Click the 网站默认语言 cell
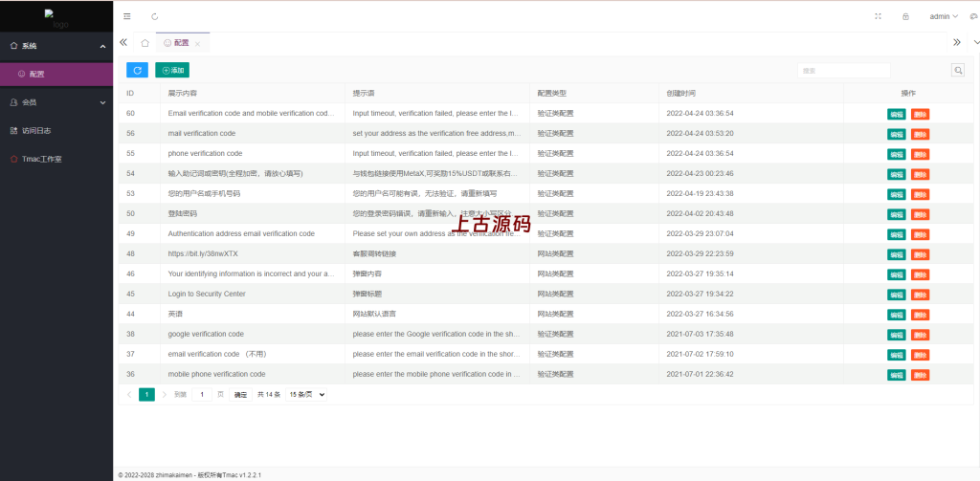 point(374,314)
